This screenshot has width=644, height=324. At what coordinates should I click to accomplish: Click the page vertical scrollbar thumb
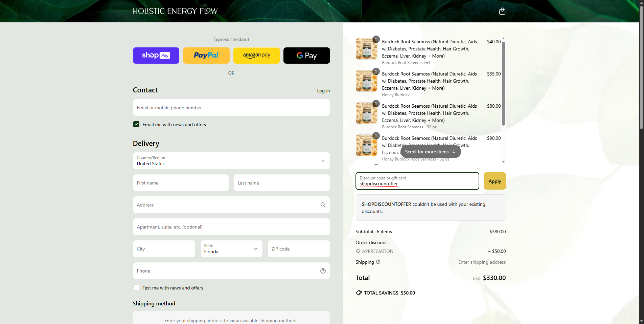641,68
